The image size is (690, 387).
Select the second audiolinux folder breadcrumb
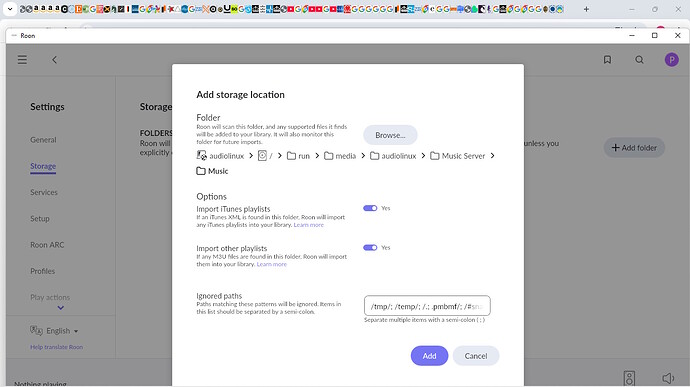click(393, 156)
